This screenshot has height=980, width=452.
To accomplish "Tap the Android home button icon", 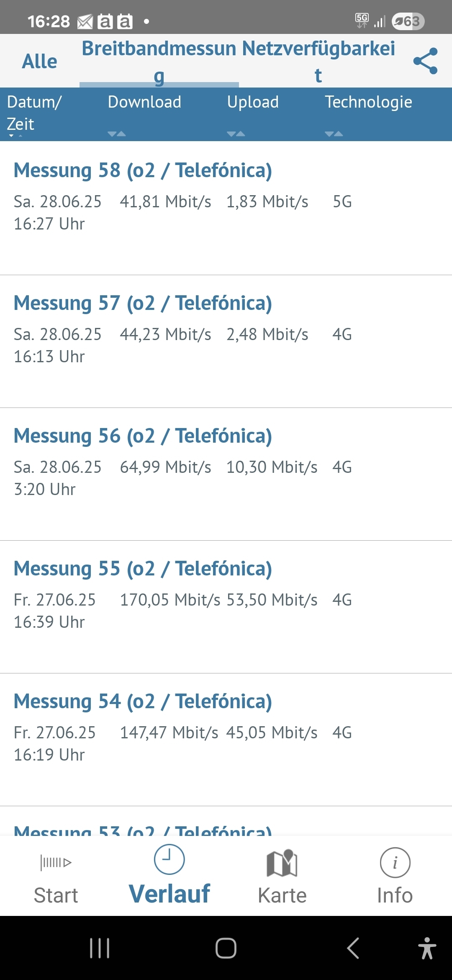I will (x=226, y=948).
